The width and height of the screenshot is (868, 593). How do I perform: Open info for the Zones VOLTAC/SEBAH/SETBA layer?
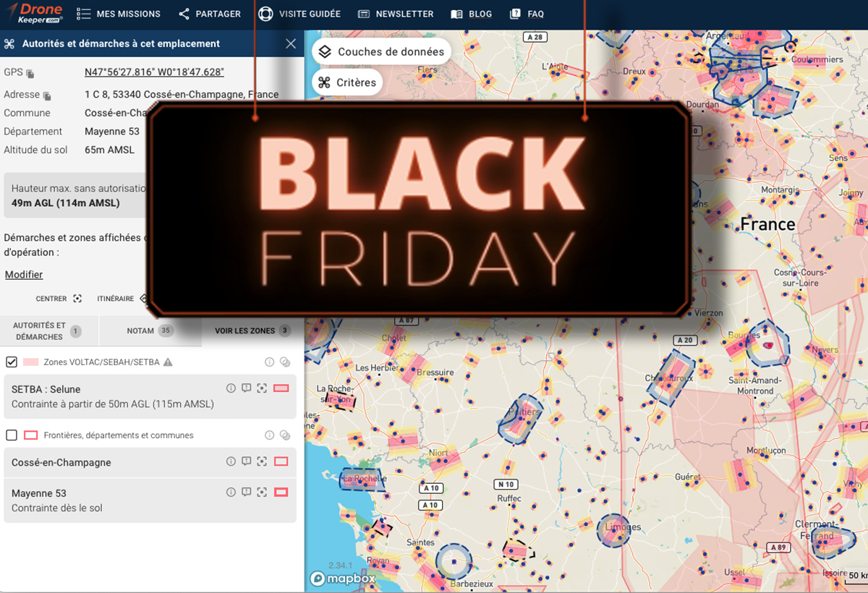269,362
